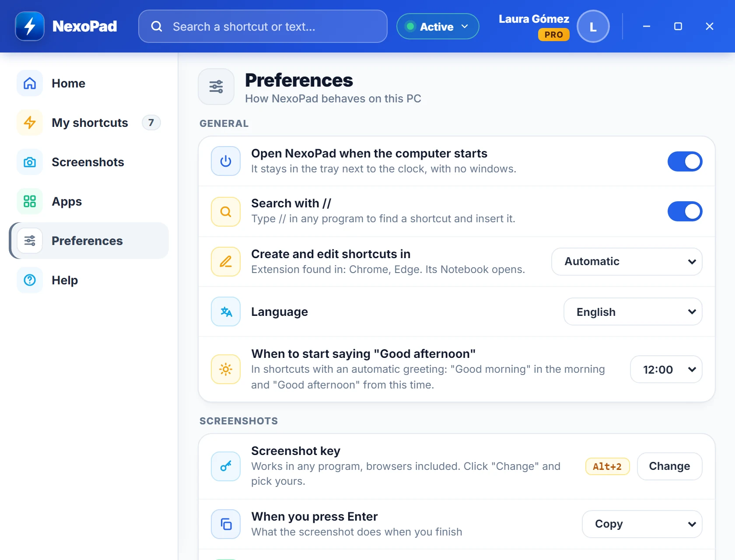Click the SCREENSHOTS section heading
This screenshot has width=735, height=560.
[239, 421]
